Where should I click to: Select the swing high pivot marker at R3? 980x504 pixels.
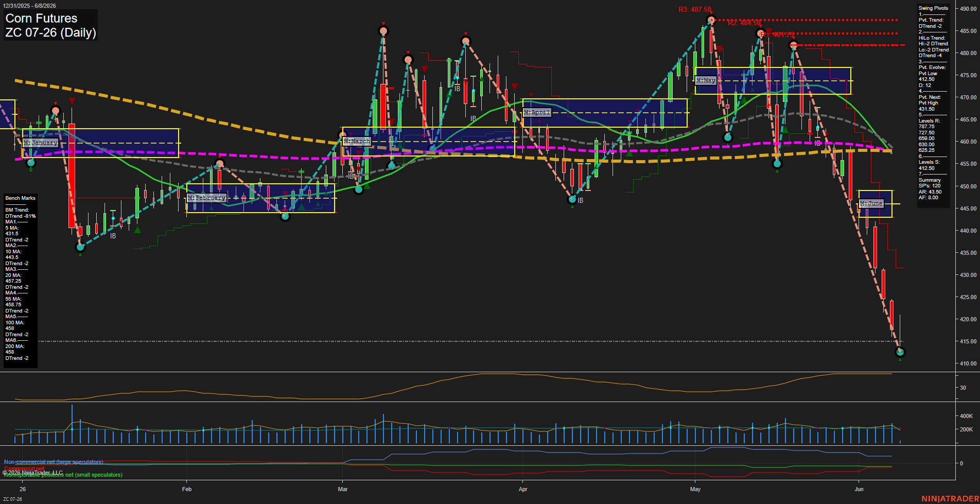click(711, 21)
